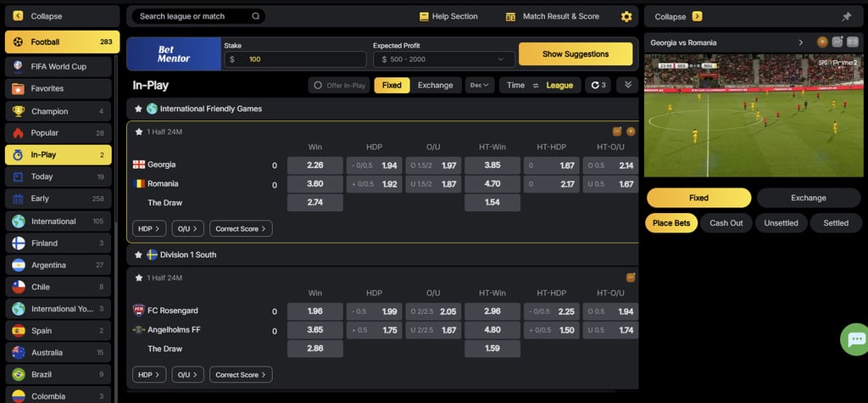Open Argentina leagues in sidebar
This screenshot has width=868, height=403.
[58, 265]
